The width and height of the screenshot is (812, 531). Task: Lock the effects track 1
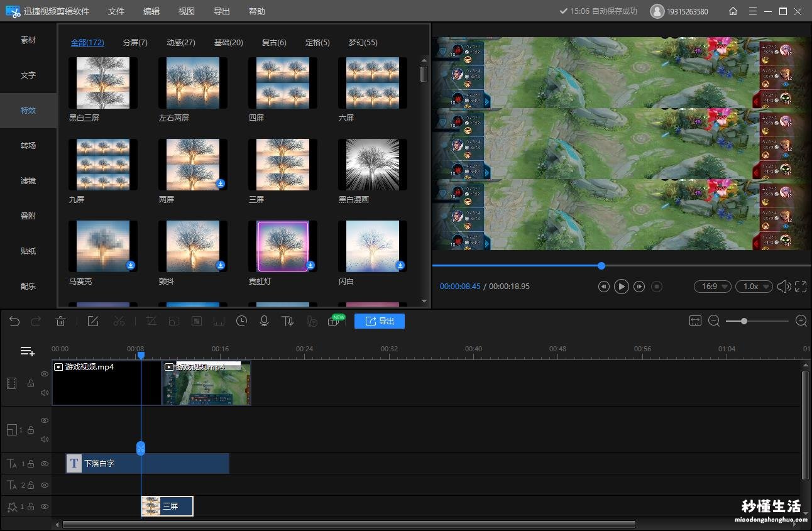[x=30, y=506]
